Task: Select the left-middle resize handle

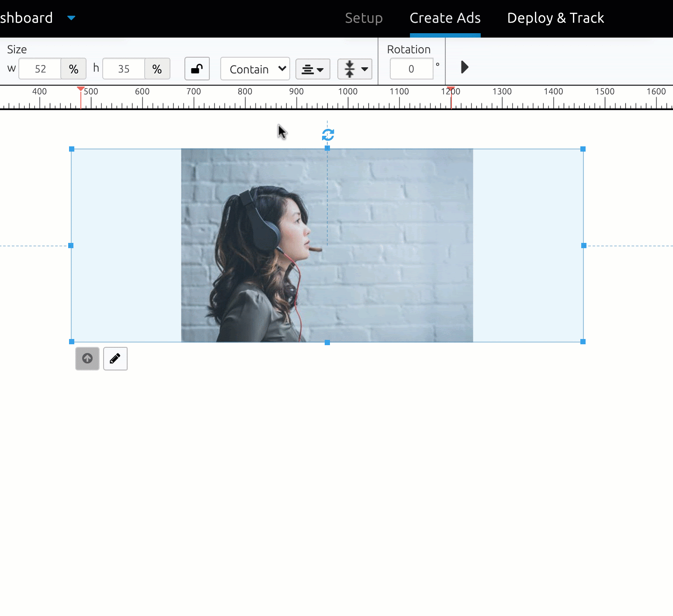Action: (71, 246)
